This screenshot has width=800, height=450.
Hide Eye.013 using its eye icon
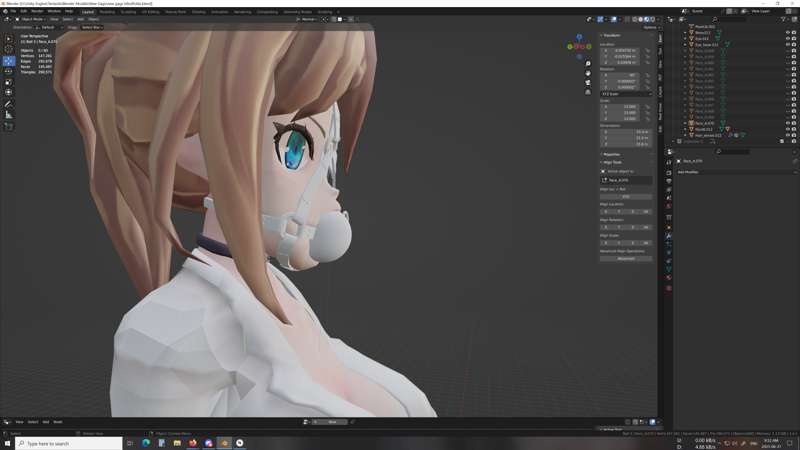(x=787, y=39)
